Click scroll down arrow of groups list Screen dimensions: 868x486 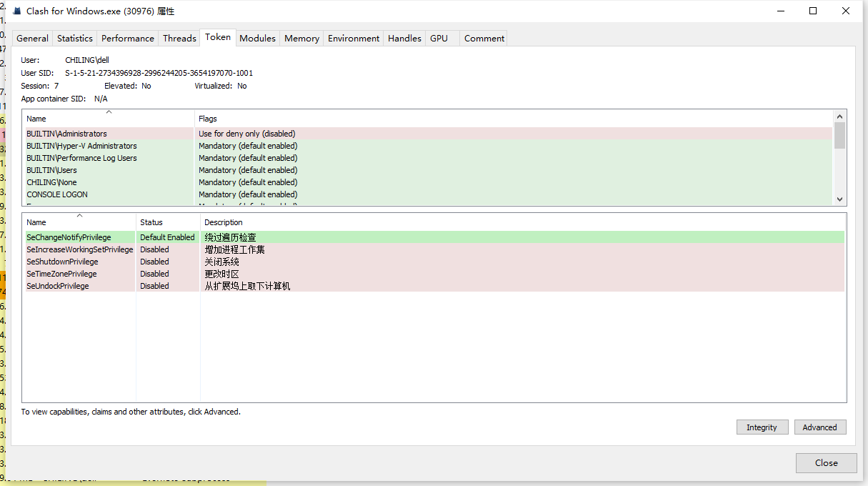[840, 199]
